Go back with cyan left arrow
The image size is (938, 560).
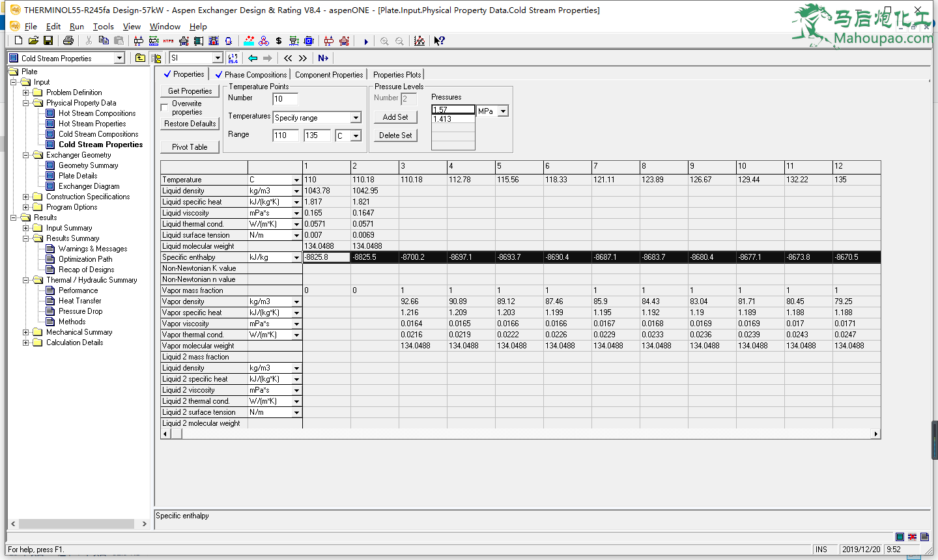[253, 58]
